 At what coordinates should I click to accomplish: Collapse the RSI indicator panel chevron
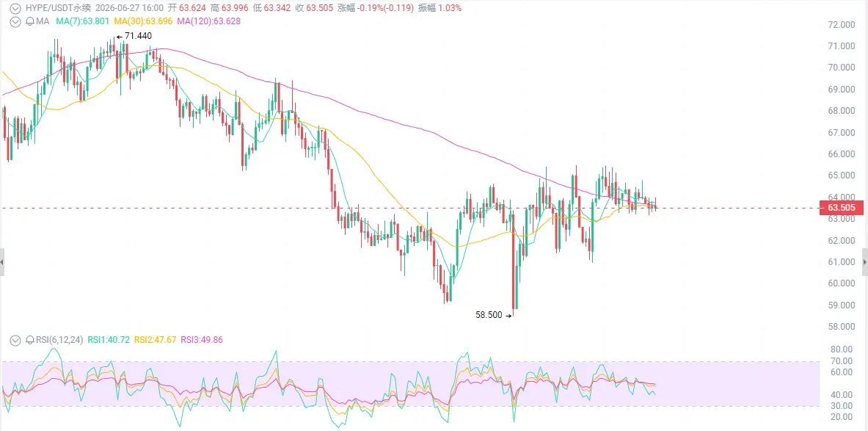click(15, 340)
